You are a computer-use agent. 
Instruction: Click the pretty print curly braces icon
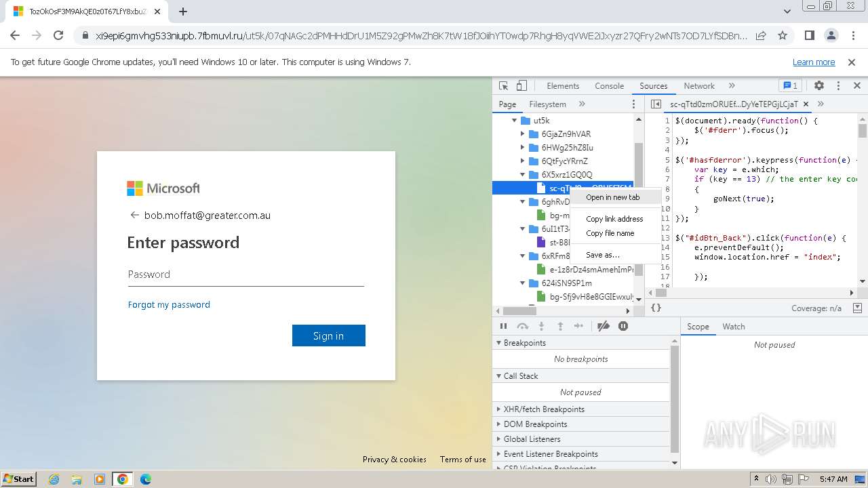[656, 308]
